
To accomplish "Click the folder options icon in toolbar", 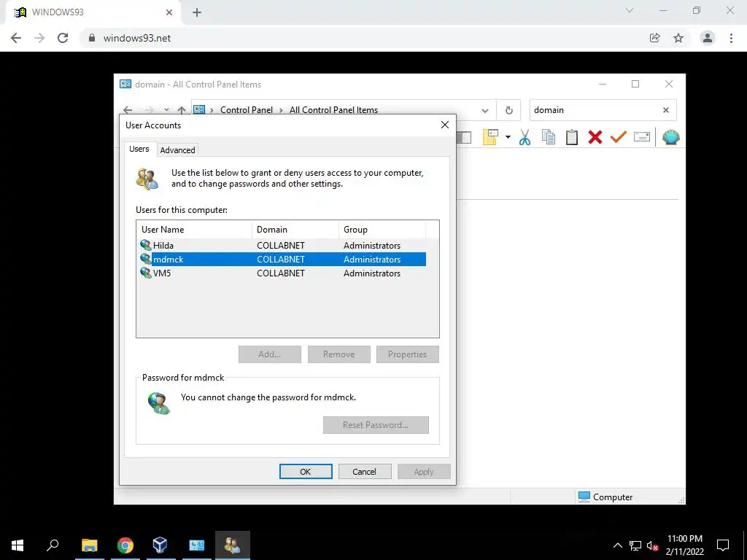I will coord(490,137).
